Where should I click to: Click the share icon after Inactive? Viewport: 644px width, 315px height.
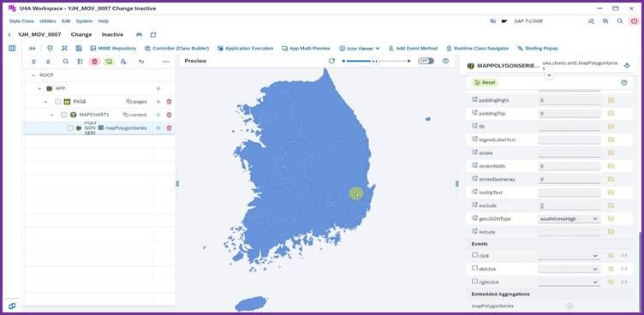(153, 35)
